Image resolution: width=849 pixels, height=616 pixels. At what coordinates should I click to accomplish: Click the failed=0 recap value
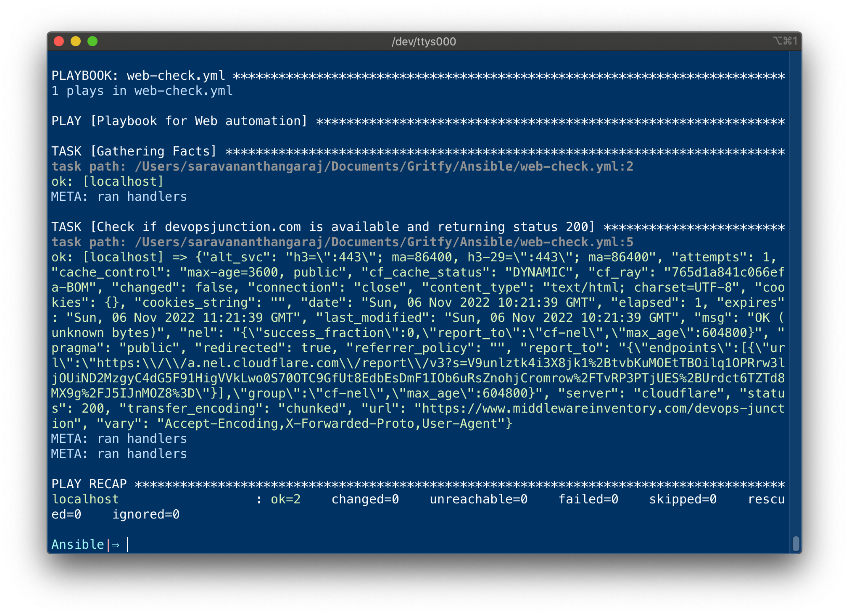588,499
